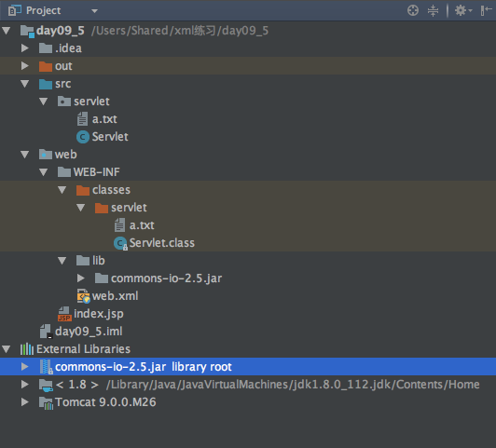
Task: Select the Servlet class icon under src
Action: pyautogui.click(x=83, y=137)
